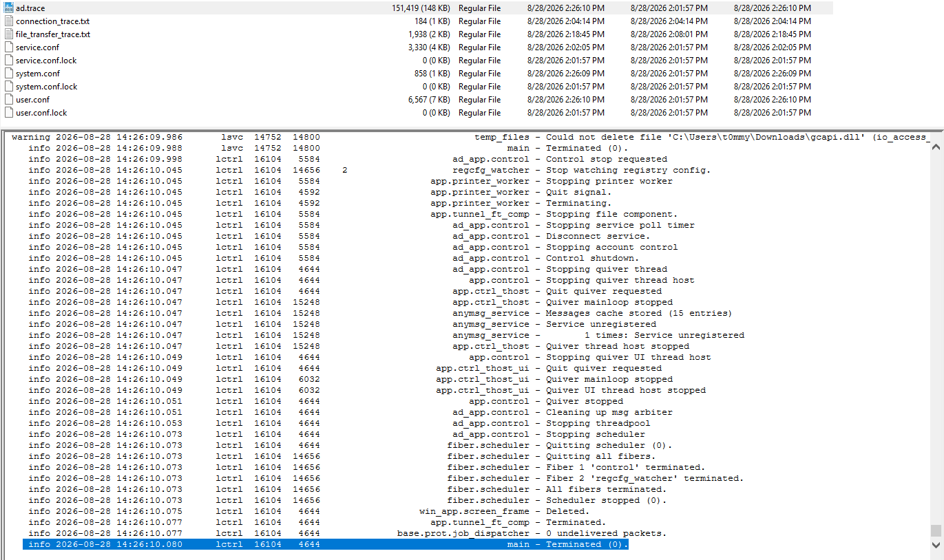Click the service.conf file icon
The width and height of the screenshot is (944, 560).
click(x=9, y=47)
